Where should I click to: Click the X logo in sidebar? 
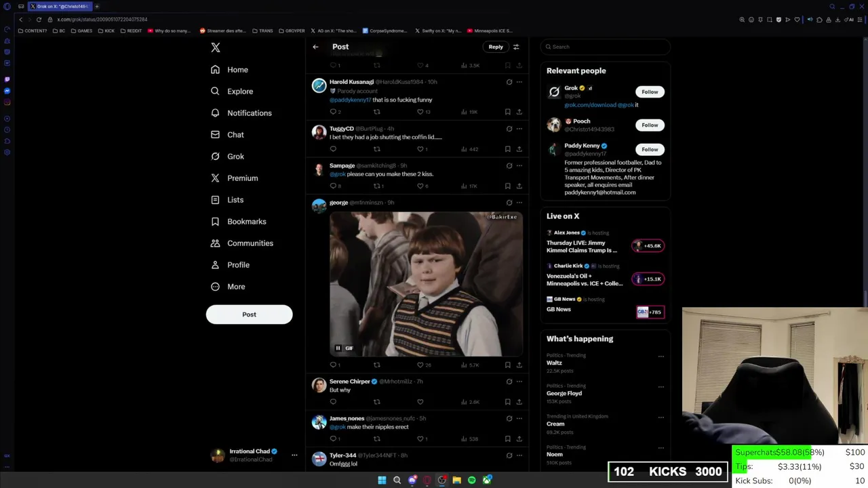216,47
